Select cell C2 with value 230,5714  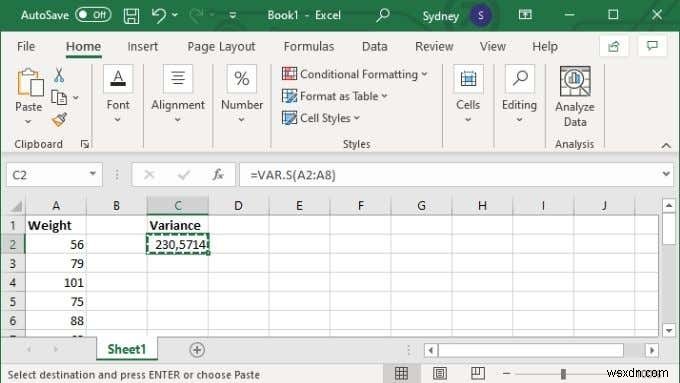click(178, 244)
